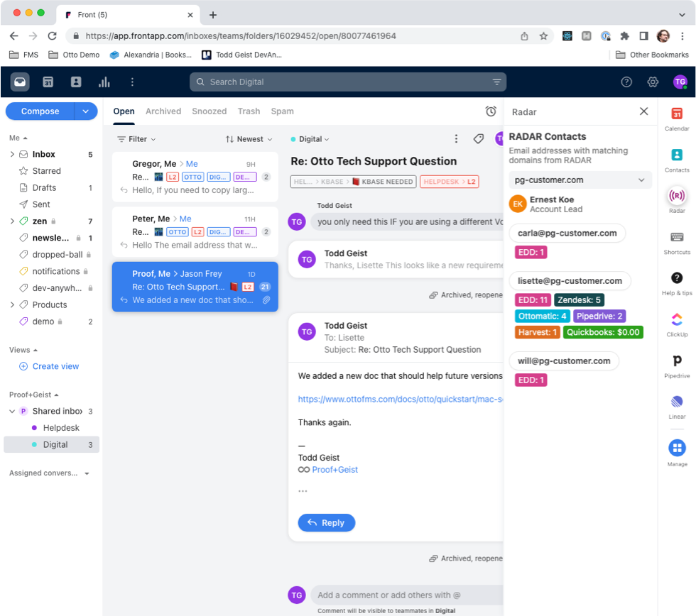The height and width of the screenshot is (616, 696).
Task: Expand the Inbox tree item
Action: coord(12,154)
